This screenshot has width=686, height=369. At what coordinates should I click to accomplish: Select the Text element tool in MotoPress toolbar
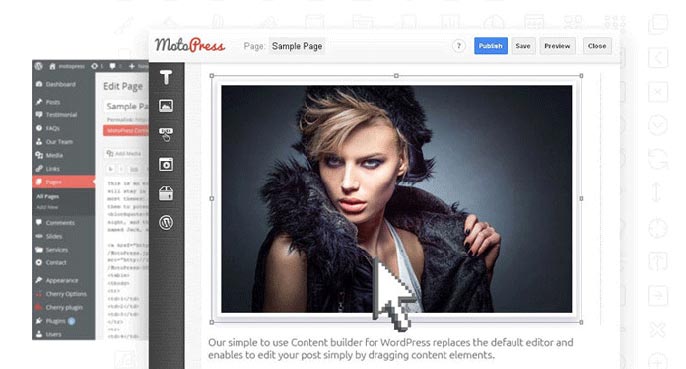(166, 77)
